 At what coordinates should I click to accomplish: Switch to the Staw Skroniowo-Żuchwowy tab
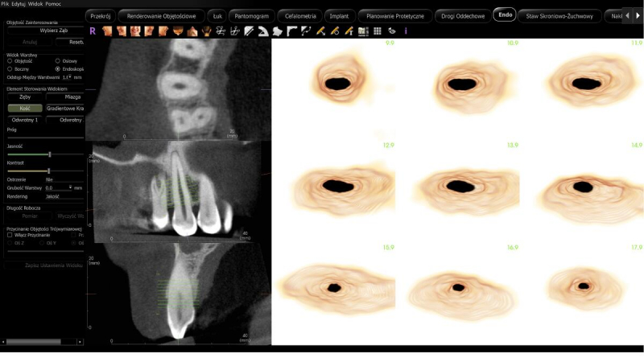(x=559, y=16)
